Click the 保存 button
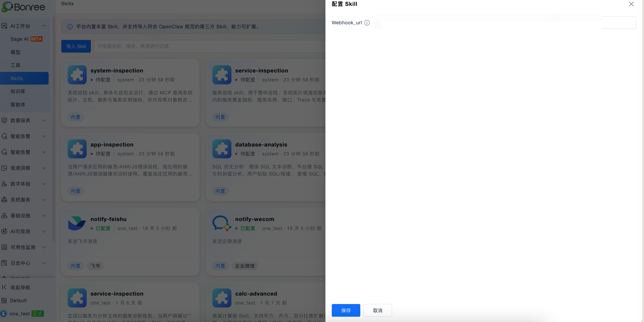The height and width of the screenshot is (322, 644). (346, 310)
